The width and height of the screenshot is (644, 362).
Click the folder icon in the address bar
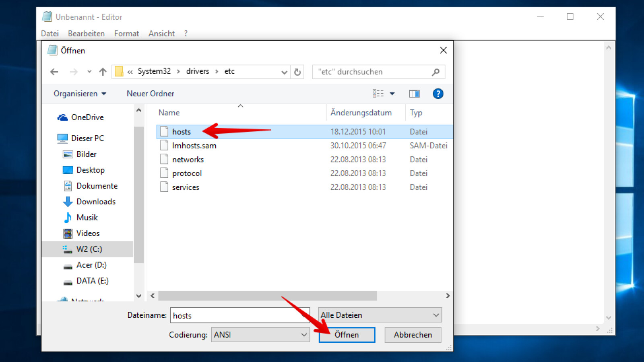tap(119, 71)
